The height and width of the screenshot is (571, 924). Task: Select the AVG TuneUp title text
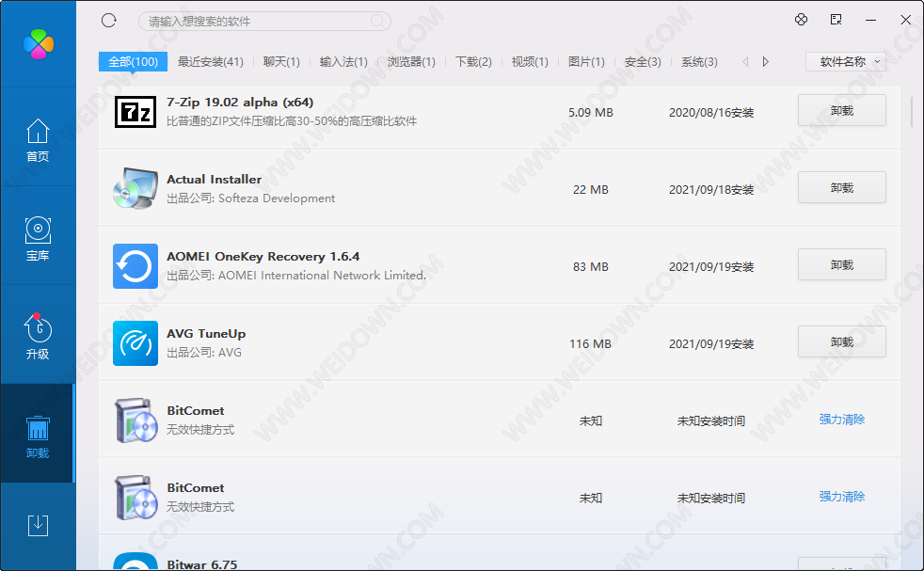click(x=206, y=334)
